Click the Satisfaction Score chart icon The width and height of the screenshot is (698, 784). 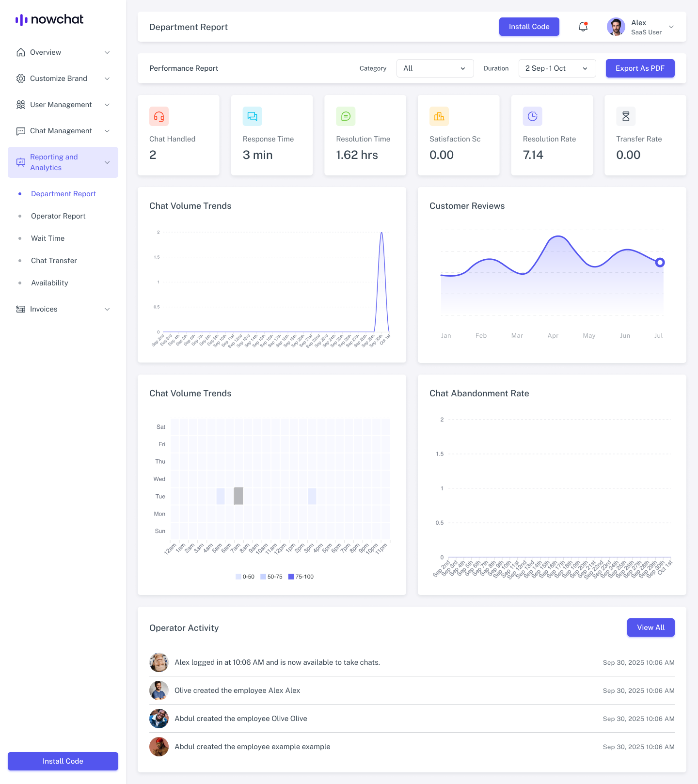pyautogui.click(x=439, y=116)
